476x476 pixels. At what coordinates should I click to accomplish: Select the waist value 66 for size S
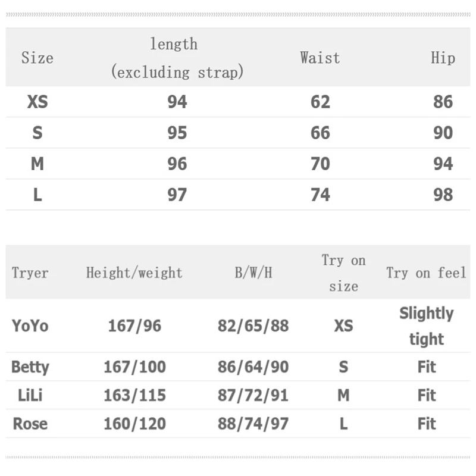point(320,133)
